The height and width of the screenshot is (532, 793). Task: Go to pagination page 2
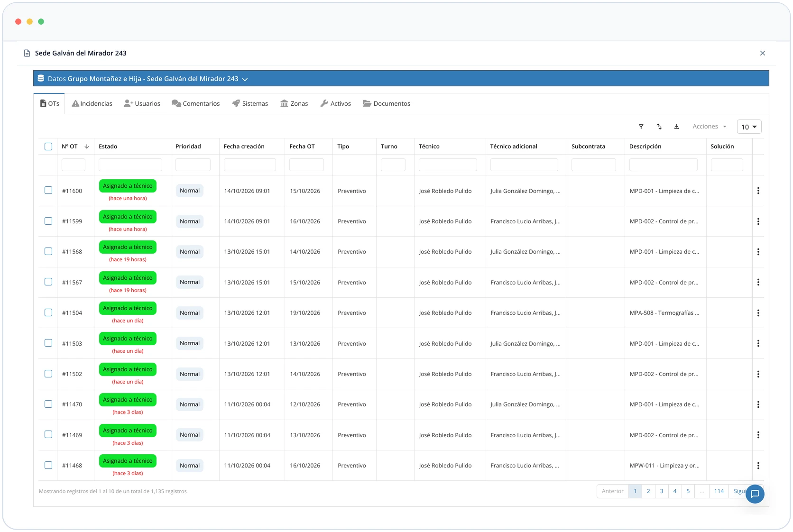coord(648,491)
